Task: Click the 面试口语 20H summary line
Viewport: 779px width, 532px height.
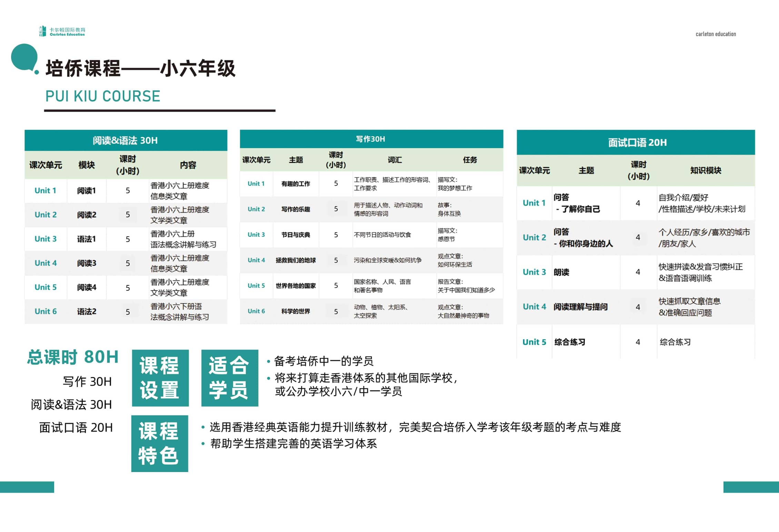Action: 76,428
